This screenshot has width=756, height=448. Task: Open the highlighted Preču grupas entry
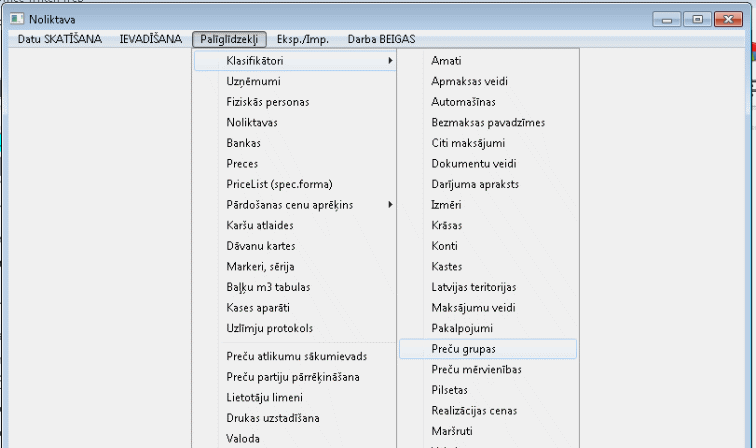[x=488, y=349]
